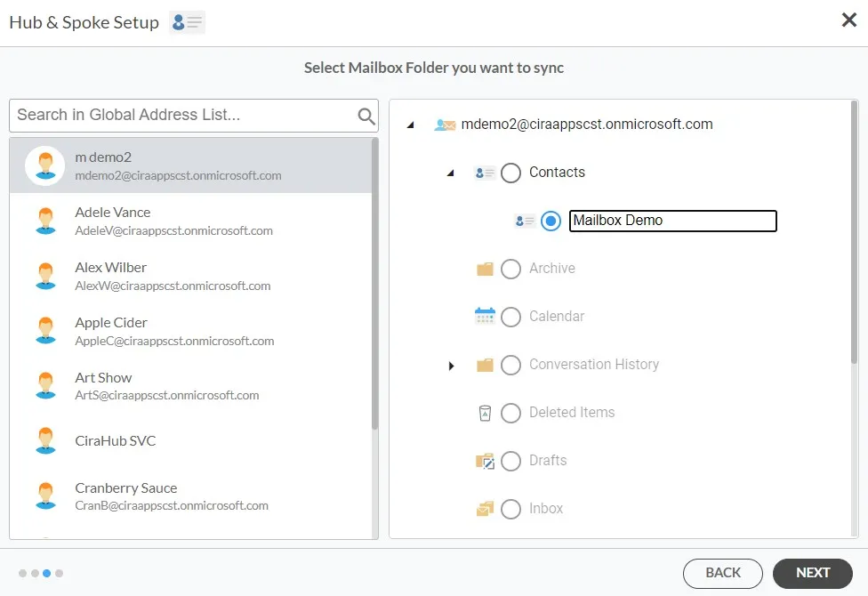Select m demo2 in the user list
This screenshot has height=596, width=868.
191,165
